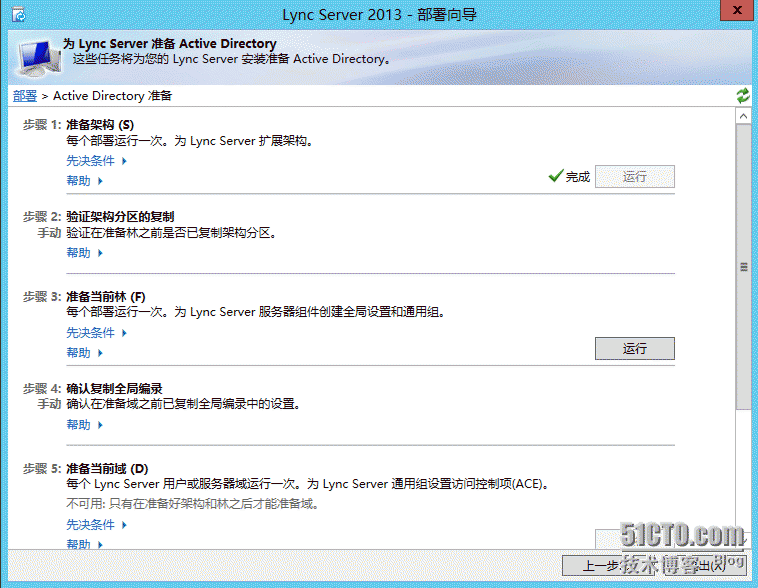
Task: Click the green checkmark for step 1
Action: tap(556, 176)
